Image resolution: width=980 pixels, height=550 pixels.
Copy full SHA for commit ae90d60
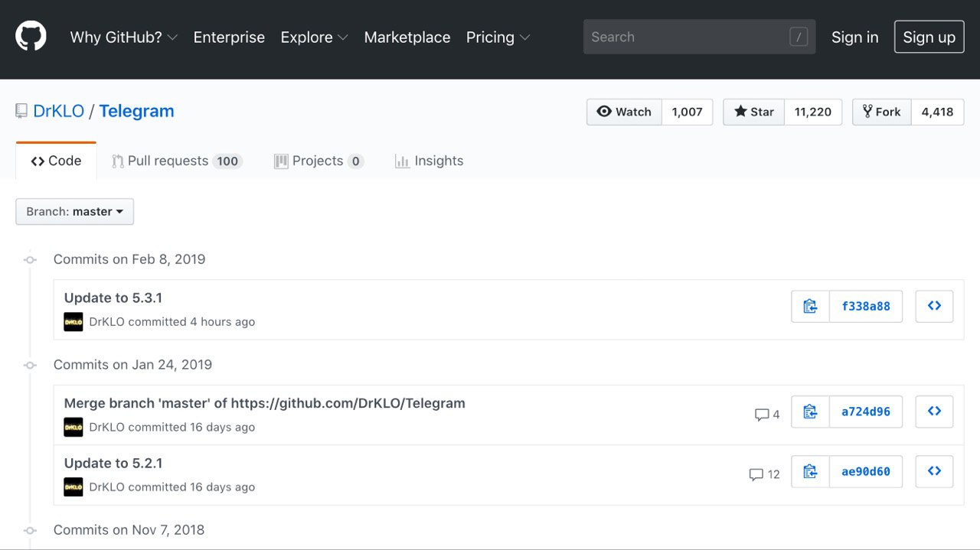(810, 471)
